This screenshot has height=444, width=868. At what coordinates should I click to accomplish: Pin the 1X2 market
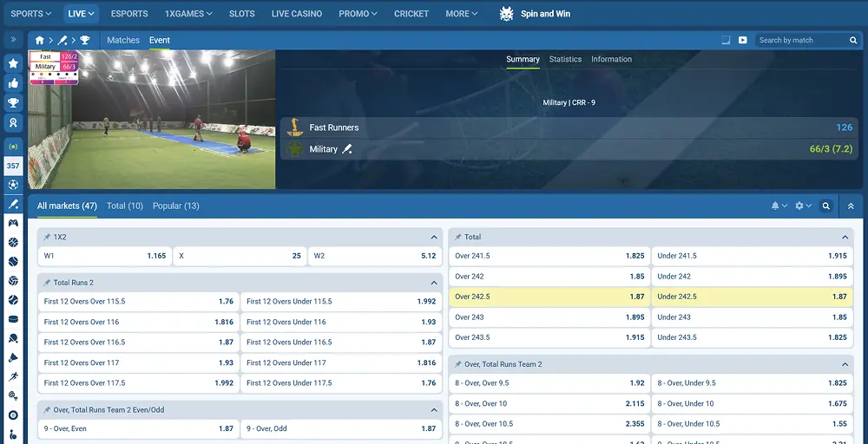coord(47,238)
